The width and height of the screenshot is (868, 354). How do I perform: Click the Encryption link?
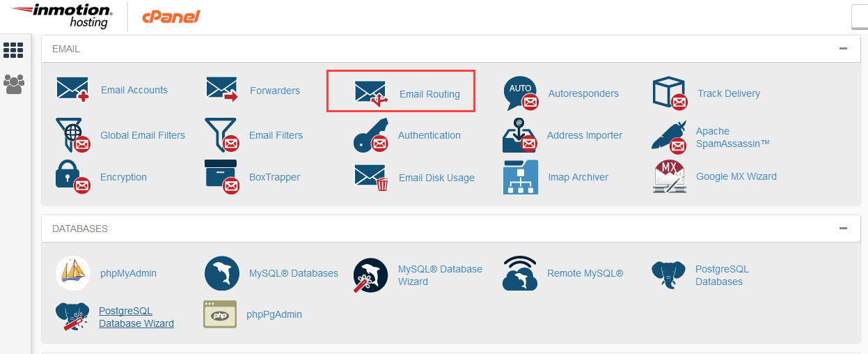123,177
